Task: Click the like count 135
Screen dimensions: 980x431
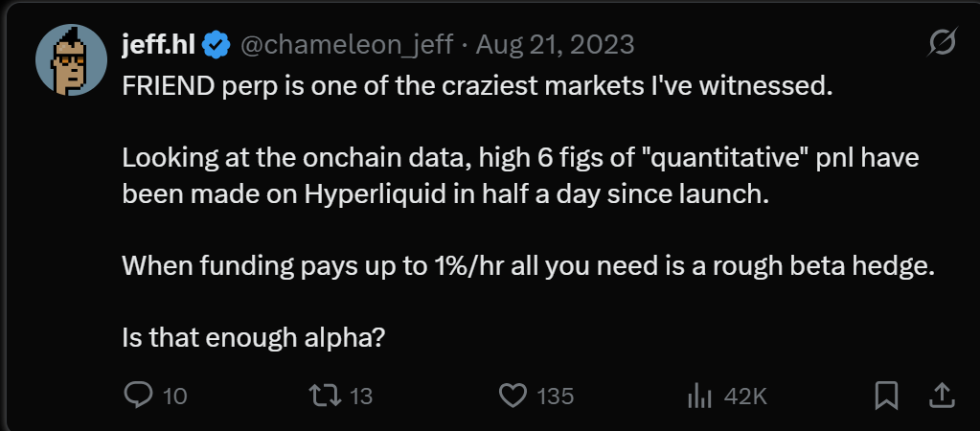Action: tap(555, 396)
